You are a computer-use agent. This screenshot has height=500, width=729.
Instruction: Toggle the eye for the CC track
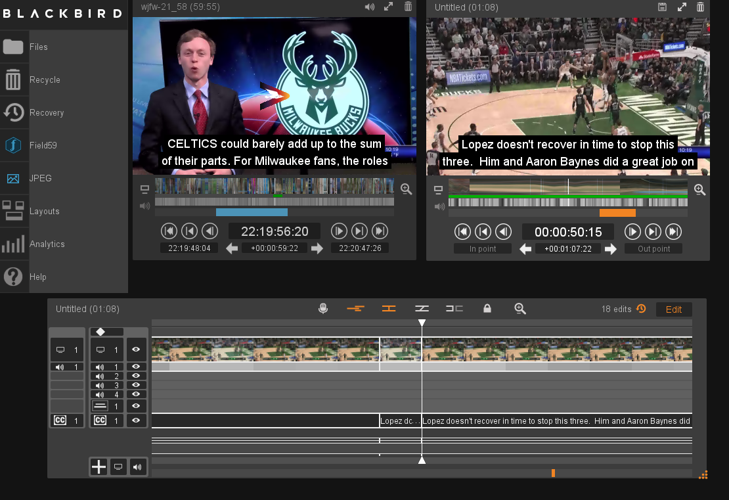pos(136,421)
